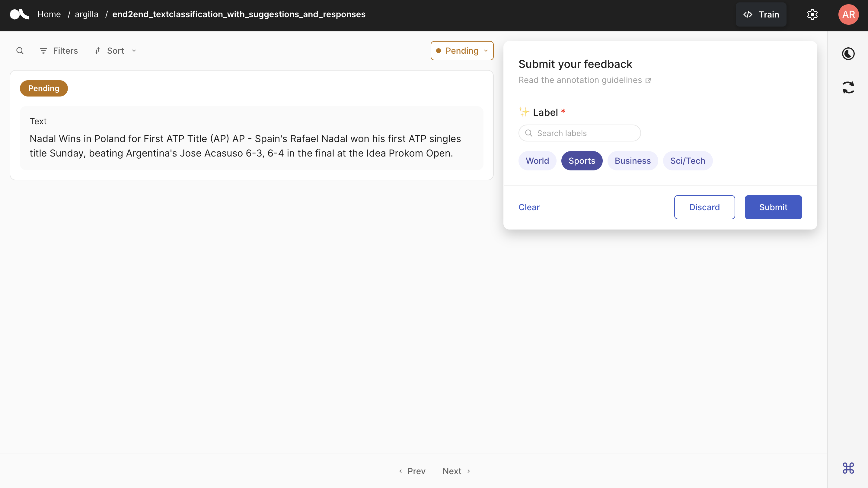
Task: Focus the Search labels field
Action: [x=579, y=133]
